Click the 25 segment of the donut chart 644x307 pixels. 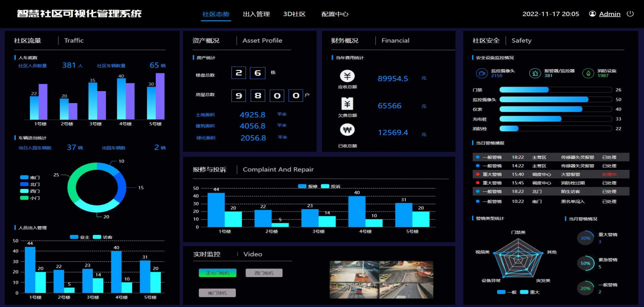(x=73, y=182)
